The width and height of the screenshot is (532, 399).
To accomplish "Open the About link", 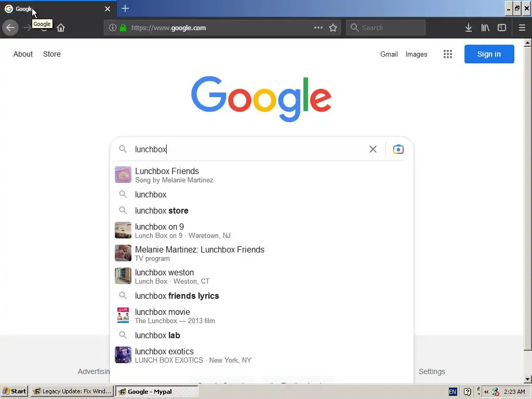I will pyautogui.click(x=23, y=54).
